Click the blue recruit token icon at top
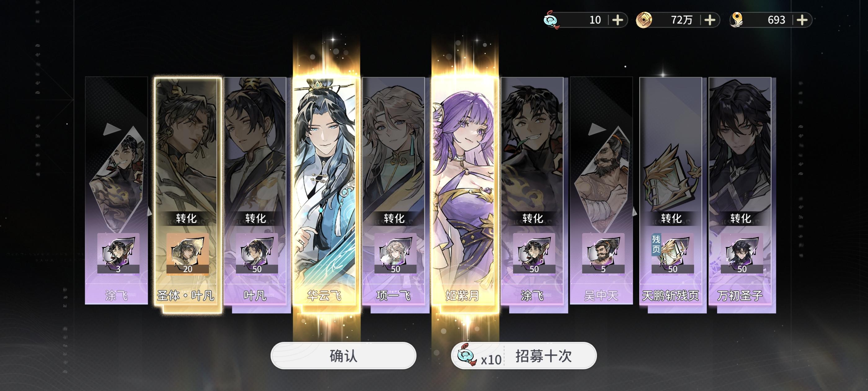The image size is (868, 391). tap(551, 20)
